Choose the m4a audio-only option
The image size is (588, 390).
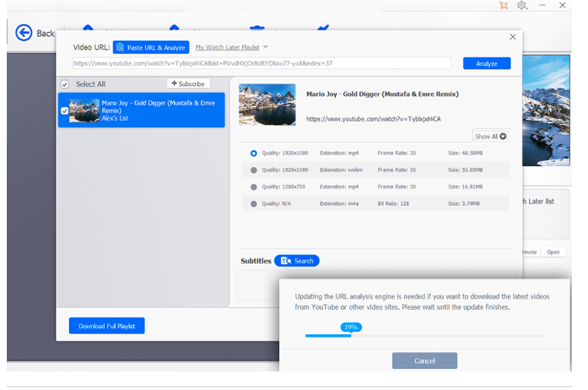pos(254,203)
